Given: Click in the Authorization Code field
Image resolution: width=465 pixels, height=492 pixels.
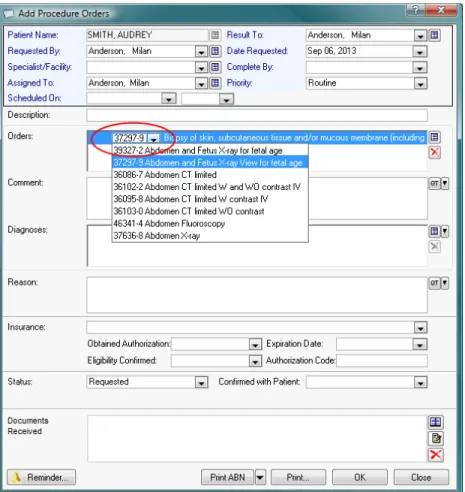Looking at the screenshot, I should [382, 361].
